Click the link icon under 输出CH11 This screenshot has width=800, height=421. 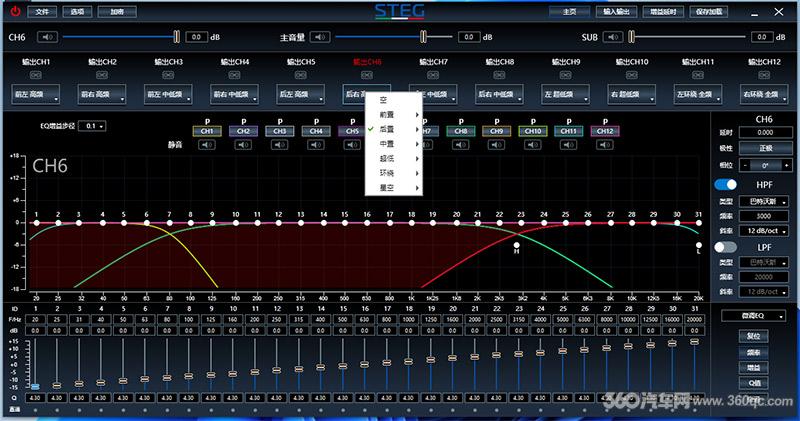click(x=698, y=75)
